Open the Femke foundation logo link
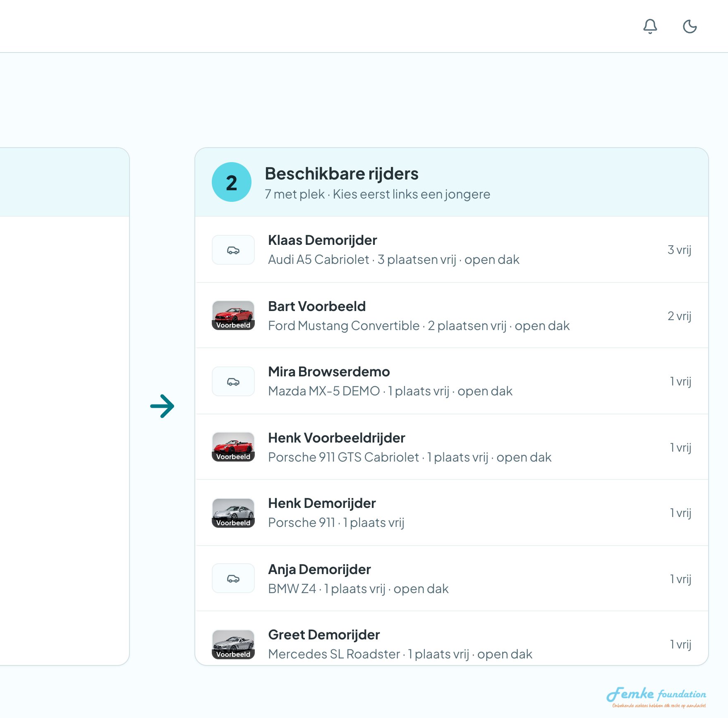 (x=656, y=697)
